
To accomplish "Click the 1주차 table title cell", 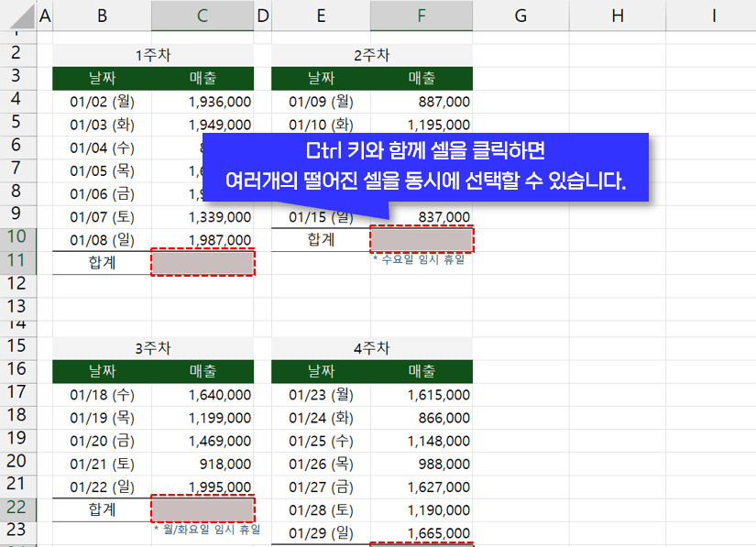I will [152, 54].
